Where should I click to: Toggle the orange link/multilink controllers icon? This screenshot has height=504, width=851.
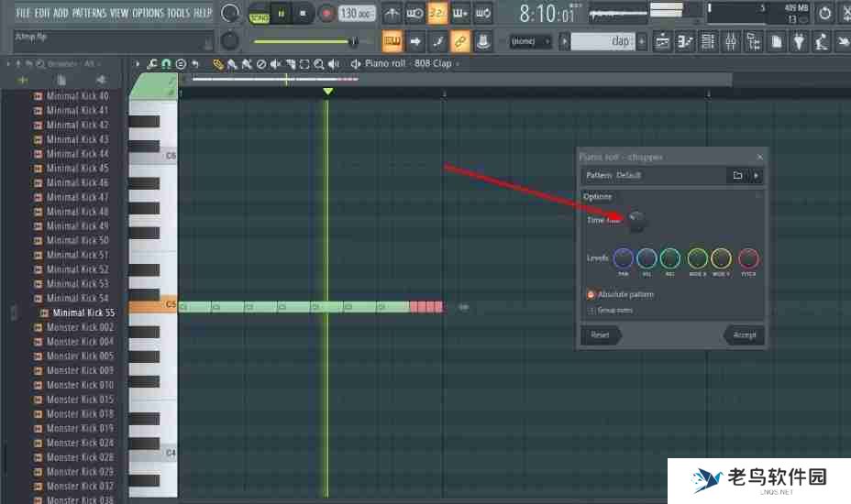[460, 41]
